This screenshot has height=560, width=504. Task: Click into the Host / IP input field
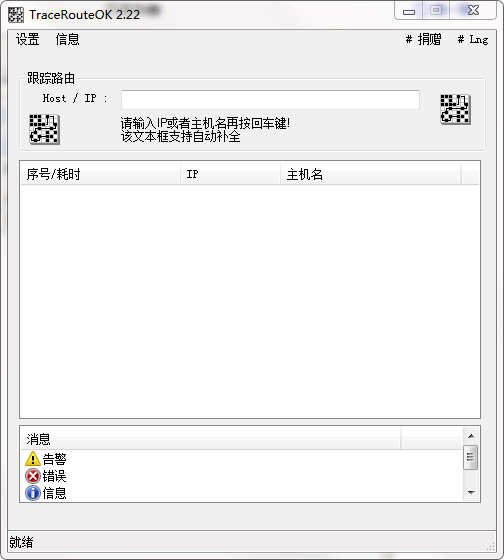(270, 100)
